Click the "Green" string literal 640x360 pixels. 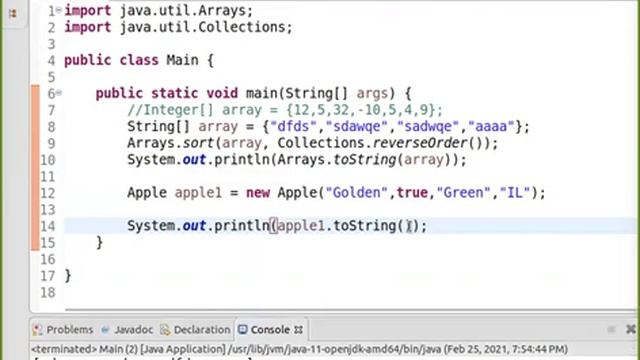463,193
